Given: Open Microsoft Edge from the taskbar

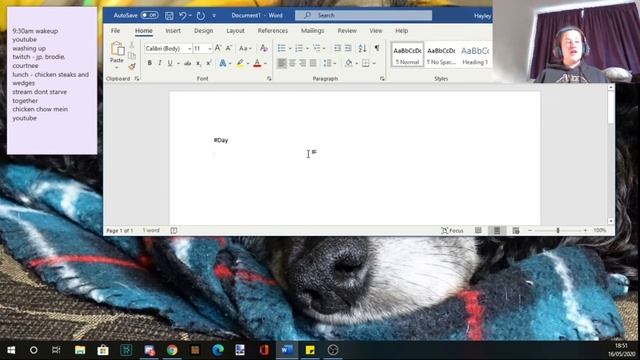Looking at the screenshot, I should pos(218,350).
